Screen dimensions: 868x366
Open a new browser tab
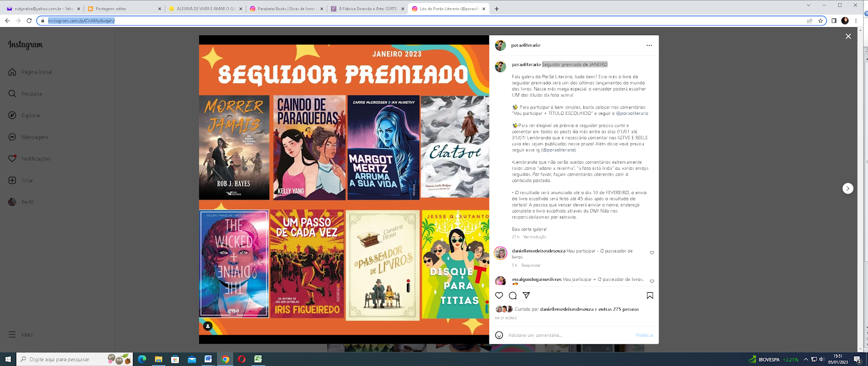coord(496,9)
